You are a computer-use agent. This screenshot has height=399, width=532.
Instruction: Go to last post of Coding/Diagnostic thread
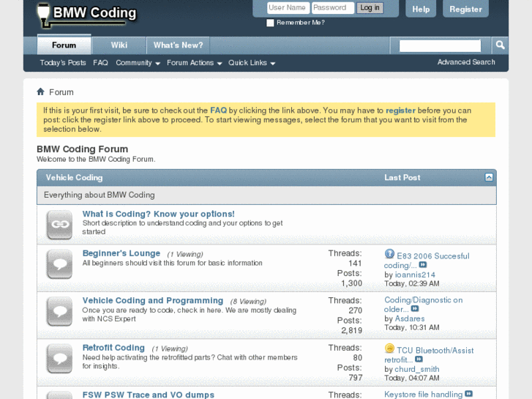click(415, 308)
